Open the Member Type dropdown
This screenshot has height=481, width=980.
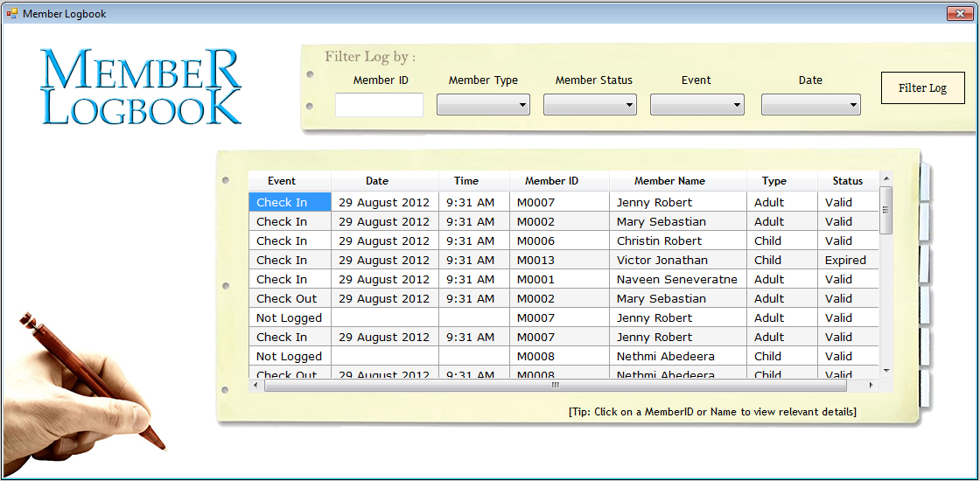pyautogui.click(x=483, y=105)
